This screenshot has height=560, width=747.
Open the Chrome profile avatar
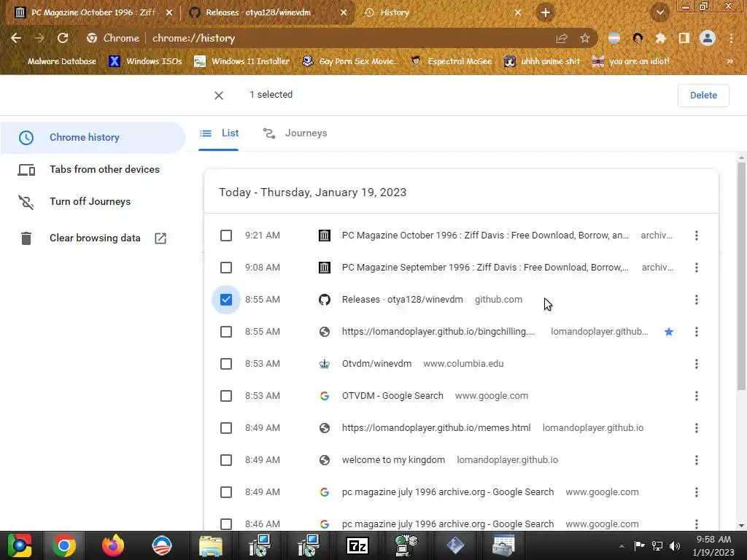click(708, 38)
